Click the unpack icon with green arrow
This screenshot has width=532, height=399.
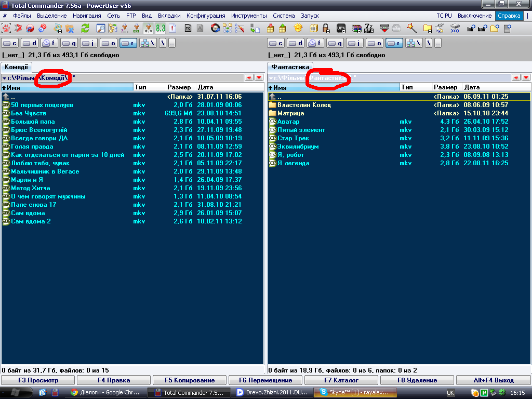(x=282, y=28)
